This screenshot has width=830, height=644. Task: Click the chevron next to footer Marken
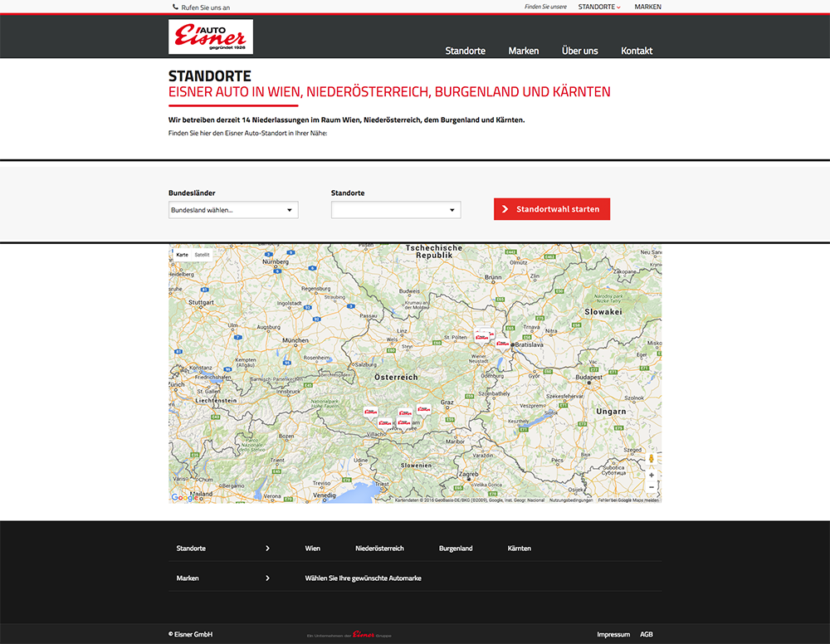267,578
